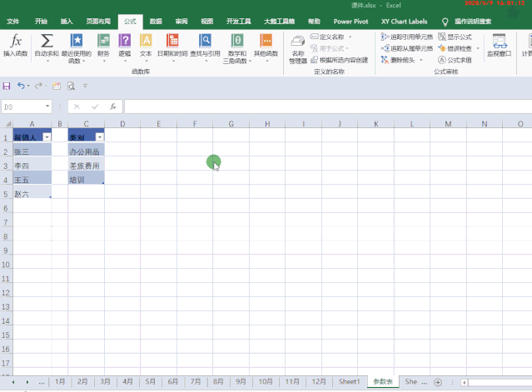Switch to the 文件 (File) tab
This screenshot has width=532, height=392.
click(x=12, y=22)
